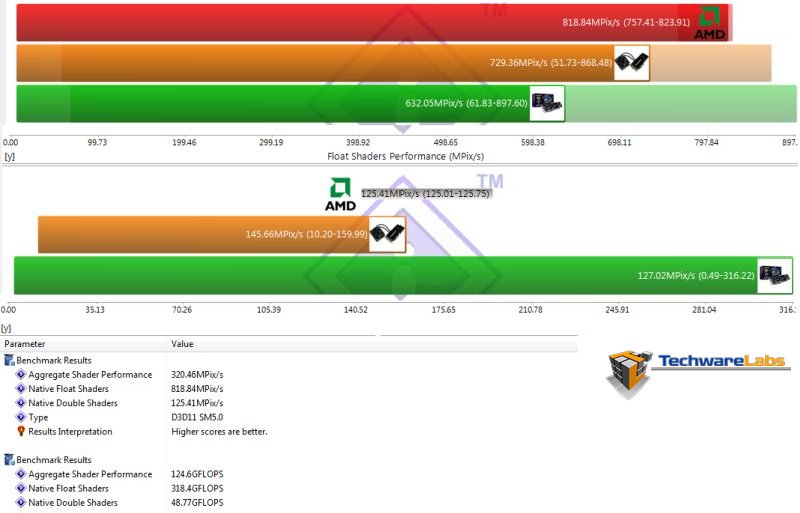Select the green 127.02MPix/s double shader bar
The height and width of the screenshot is (513, 800).
tap(404, 275)
